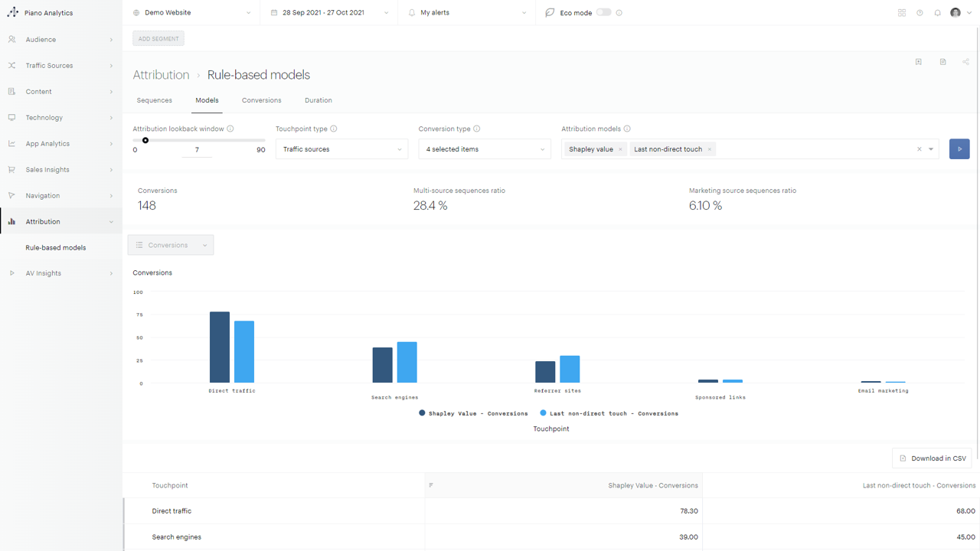The width and height of the screenshot is (980, 551).
Task: Open the Touchpoint type Traffic sources dropdown
Action: click(x=341, y=149)
